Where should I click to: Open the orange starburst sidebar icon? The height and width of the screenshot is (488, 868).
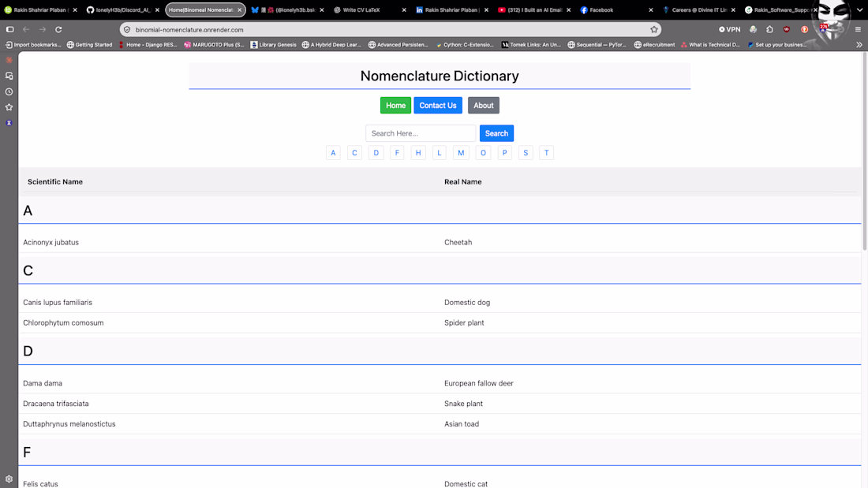(x=9, y=60)
